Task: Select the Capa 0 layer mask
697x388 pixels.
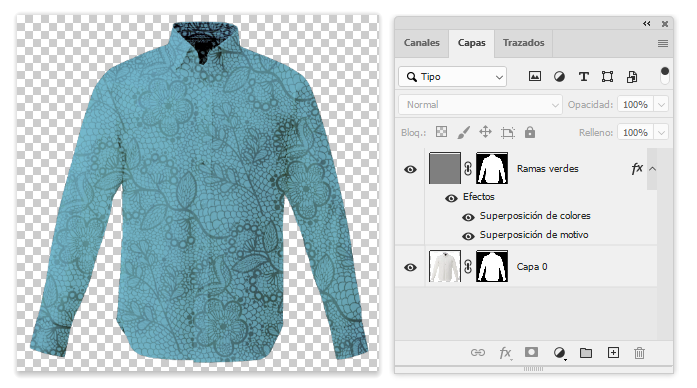Action: click(x=492, y=266)
